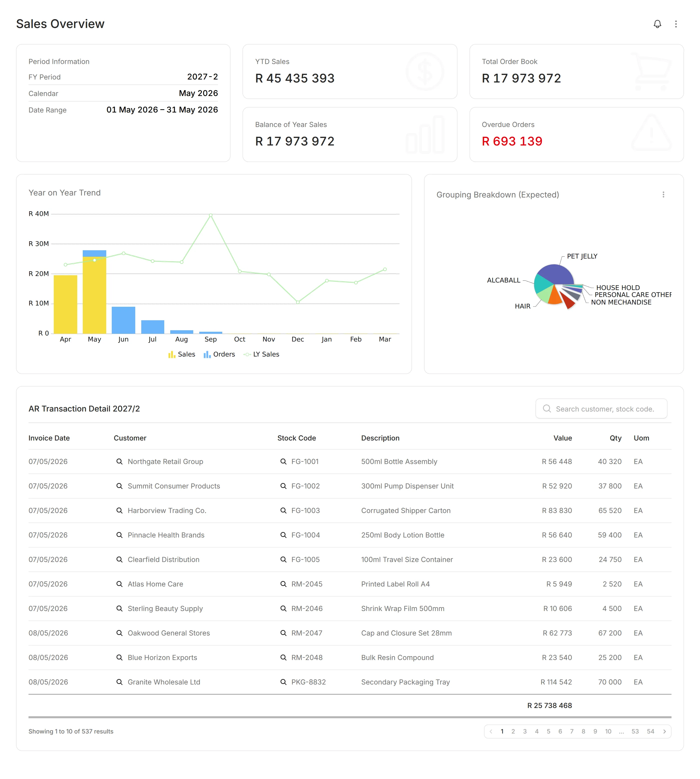This screenshot has width=700, height=779.
Task: Sort by the Invoice Date column header
Action: tap(49, 438)
